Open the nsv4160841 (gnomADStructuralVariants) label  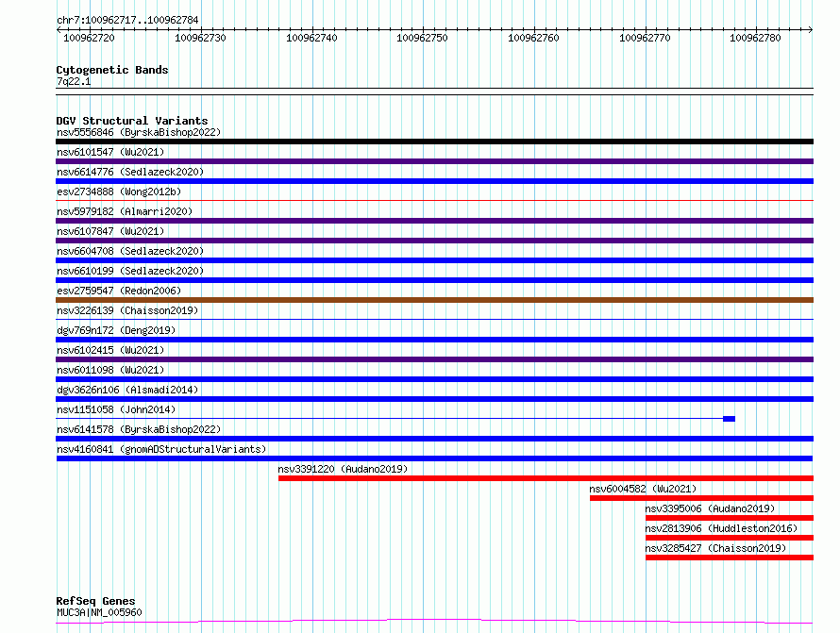coord(161,449)
